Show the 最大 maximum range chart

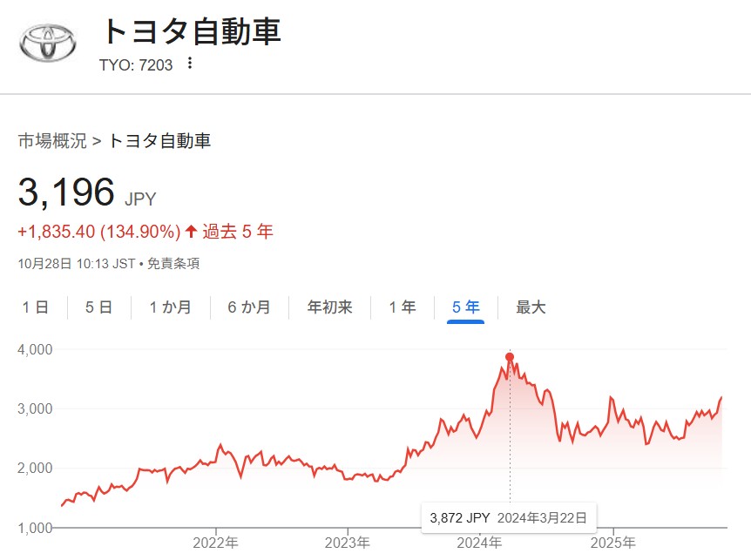click(x=531, y=307)
